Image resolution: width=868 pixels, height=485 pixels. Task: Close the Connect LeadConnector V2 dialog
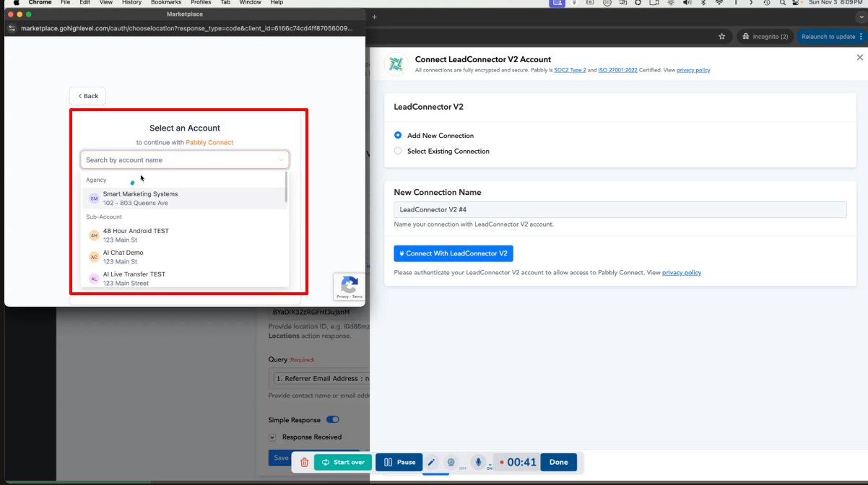coord(859,57)
